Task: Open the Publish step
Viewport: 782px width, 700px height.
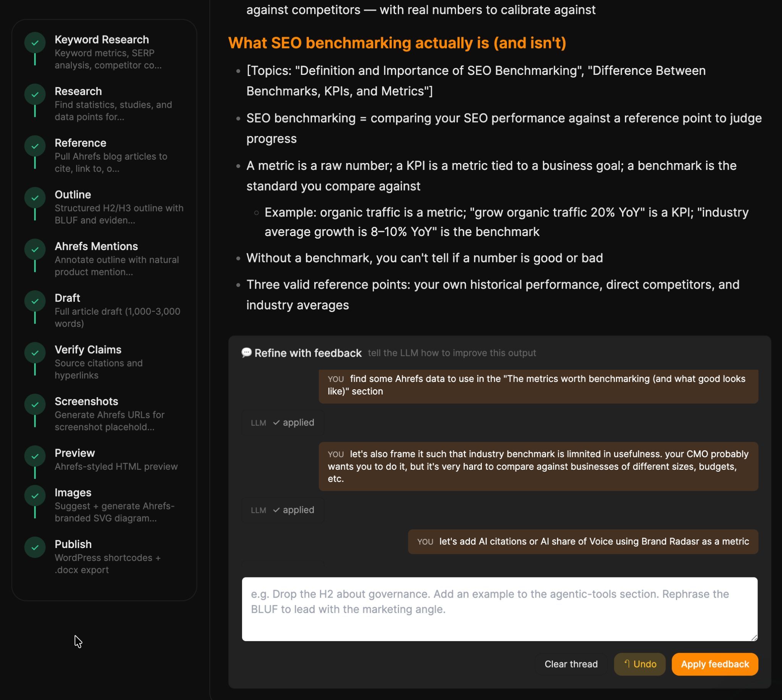Action: coord(73,544)
